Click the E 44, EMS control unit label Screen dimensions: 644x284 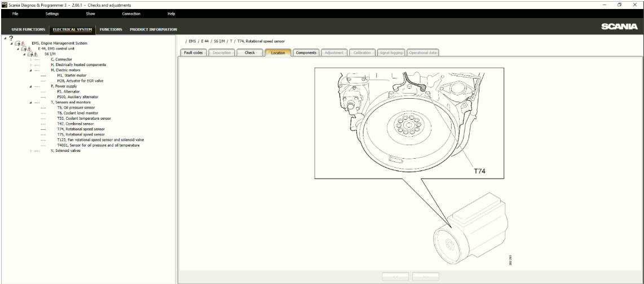[56, 49]
